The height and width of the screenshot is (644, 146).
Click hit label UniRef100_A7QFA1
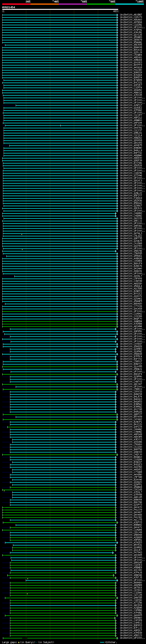(131, 30)
